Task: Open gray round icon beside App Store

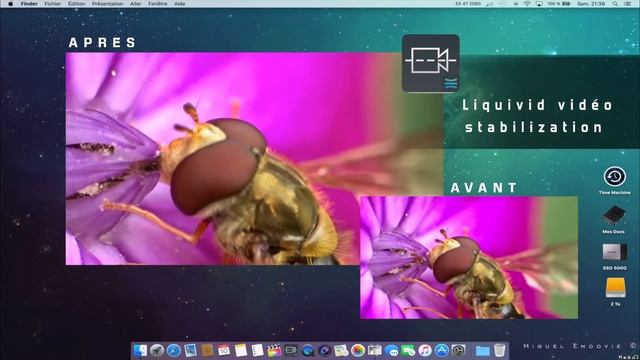Action: 458,350
